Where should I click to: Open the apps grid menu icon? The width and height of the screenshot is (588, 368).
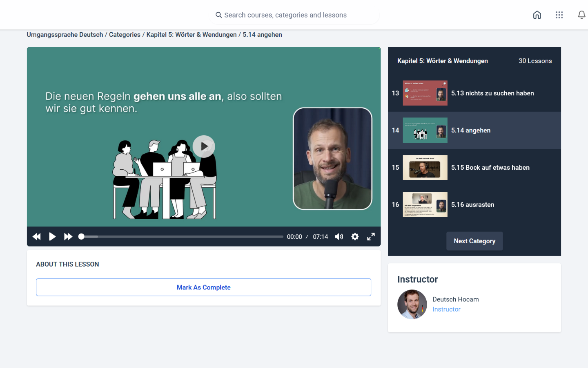[559, 15]
